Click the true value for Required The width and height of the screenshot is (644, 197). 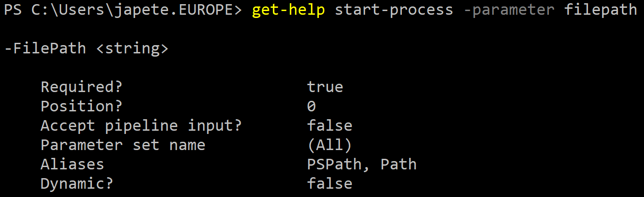pos(325,87)
